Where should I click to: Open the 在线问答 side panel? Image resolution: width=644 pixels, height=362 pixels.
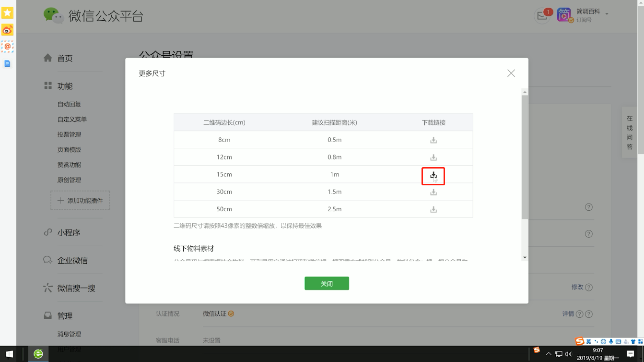point(630,132)
